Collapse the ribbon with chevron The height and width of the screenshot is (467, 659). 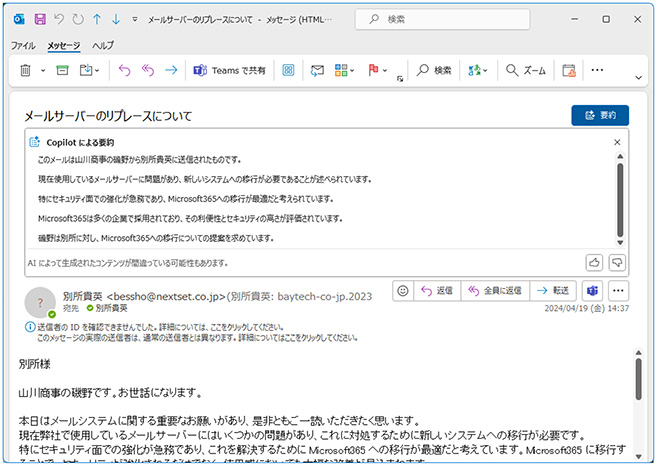tap(638, 78)
